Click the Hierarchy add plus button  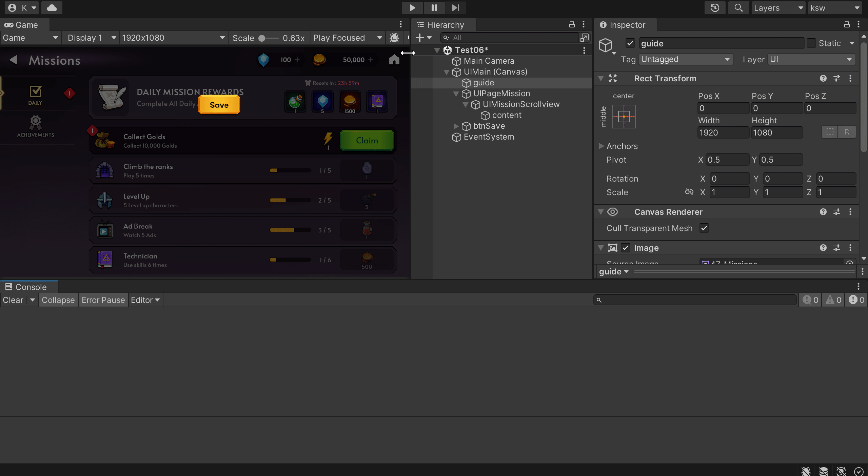click(420, 38)
